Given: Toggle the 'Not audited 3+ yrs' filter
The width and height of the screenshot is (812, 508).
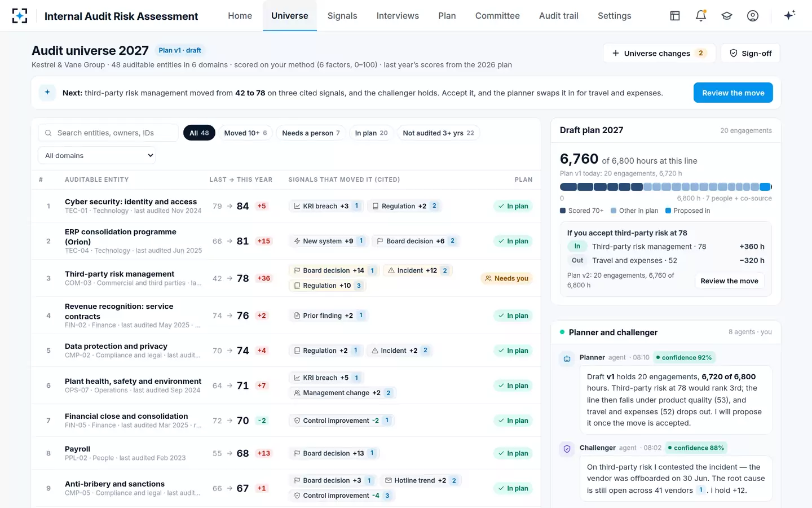Looking at the screenshot, I should (x=439, y=133).
